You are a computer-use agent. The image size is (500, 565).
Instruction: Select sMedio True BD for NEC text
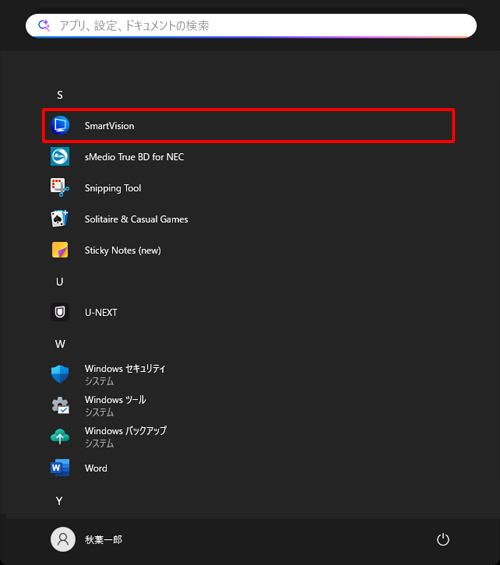point(134,157)
